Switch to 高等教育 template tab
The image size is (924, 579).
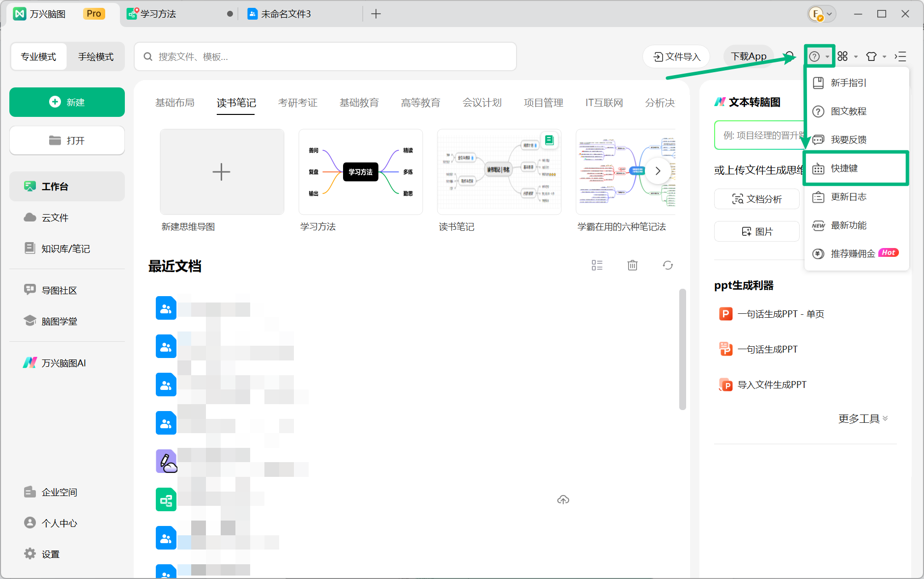click(421, 103)
